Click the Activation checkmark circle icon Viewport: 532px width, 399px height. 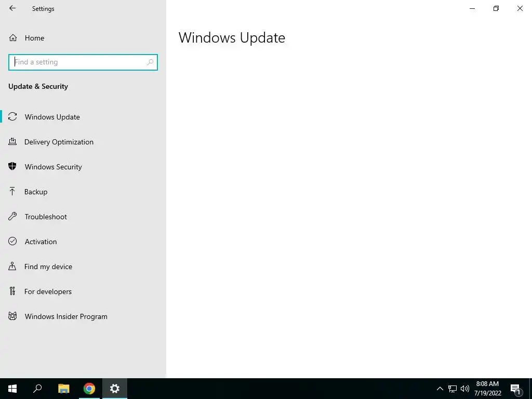(12, 241)
